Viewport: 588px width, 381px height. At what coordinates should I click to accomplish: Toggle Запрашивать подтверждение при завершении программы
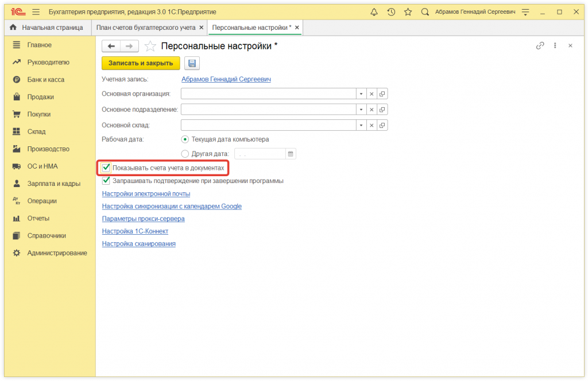click(106, 181)
